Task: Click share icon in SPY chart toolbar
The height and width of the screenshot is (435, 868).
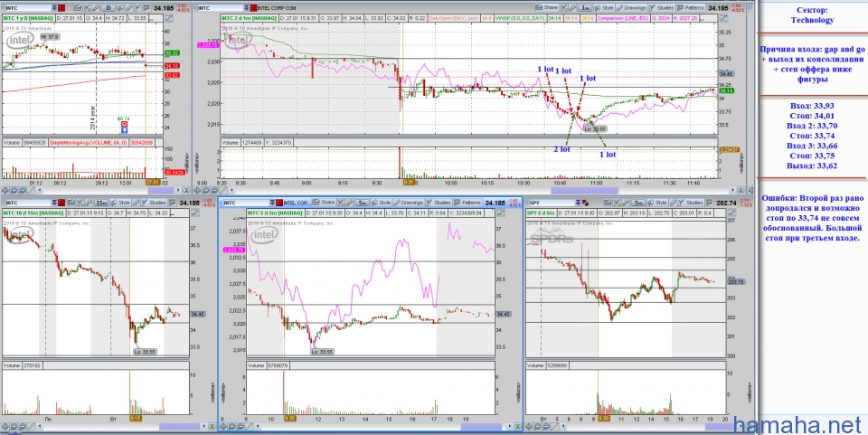Action: point(608,203)
